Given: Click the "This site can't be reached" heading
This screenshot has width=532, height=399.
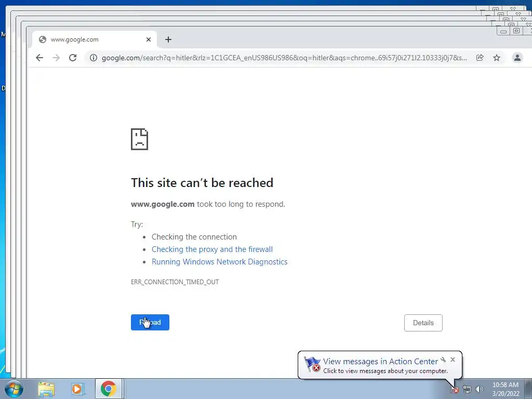Looking at the screenshot, I should click(202, 183).
